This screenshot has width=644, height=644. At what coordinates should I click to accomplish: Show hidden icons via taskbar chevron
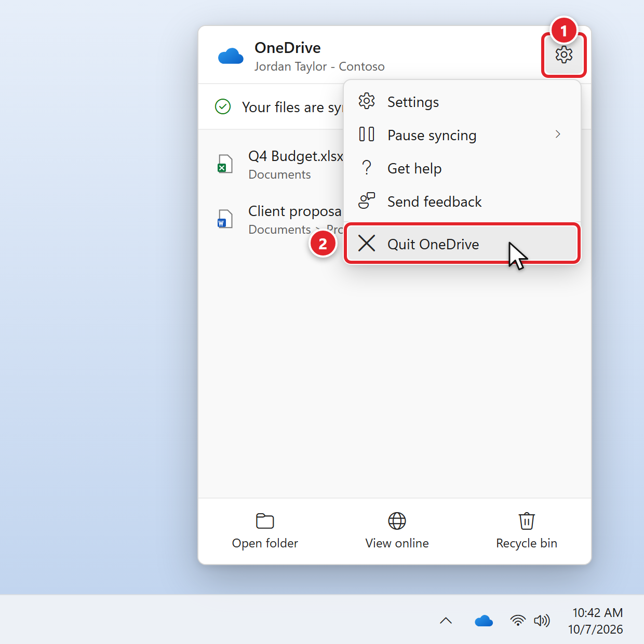tap(446, 621)
